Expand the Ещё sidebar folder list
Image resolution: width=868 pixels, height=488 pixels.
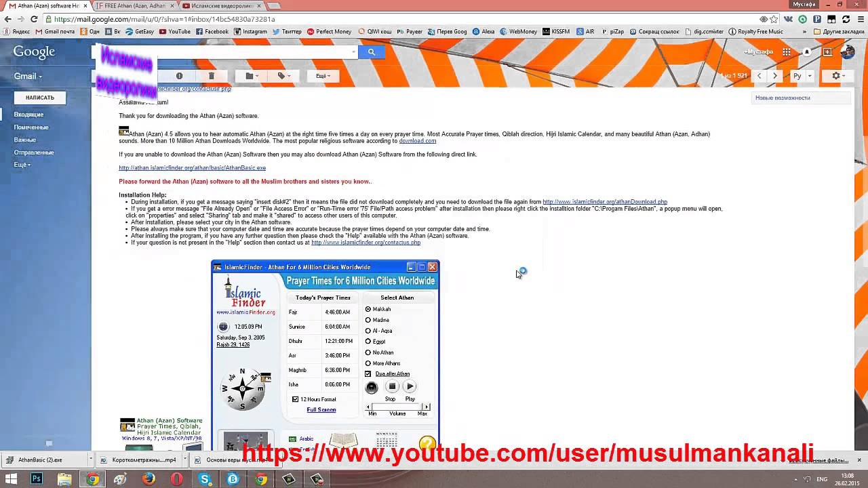(x=22, y=165)
